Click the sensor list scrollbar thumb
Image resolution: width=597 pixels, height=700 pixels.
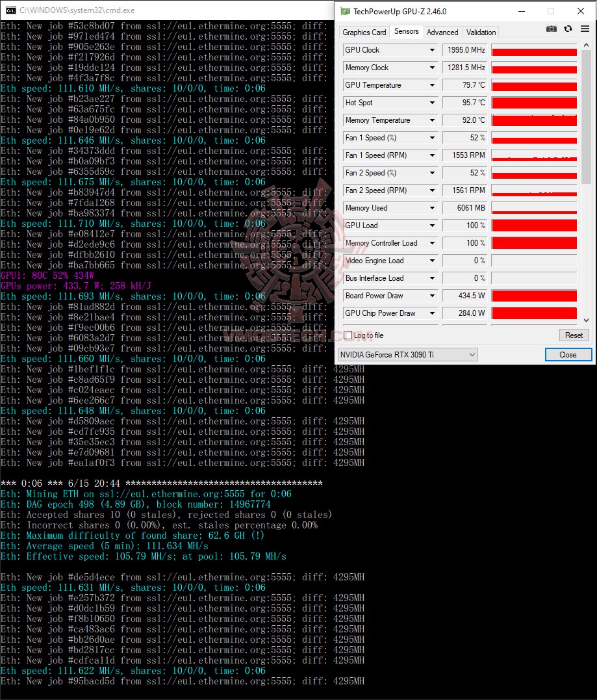coord(587,116)
